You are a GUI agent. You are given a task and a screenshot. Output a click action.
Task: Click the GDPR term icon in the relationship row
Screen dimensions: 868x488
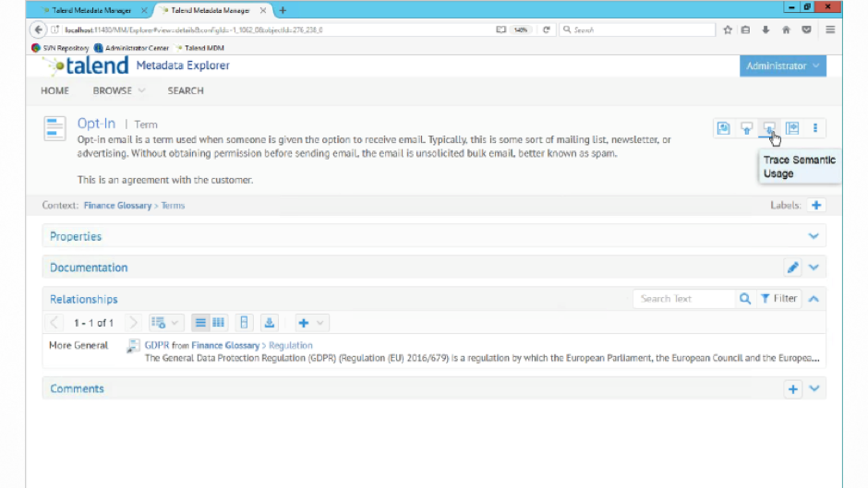point(133,346)
